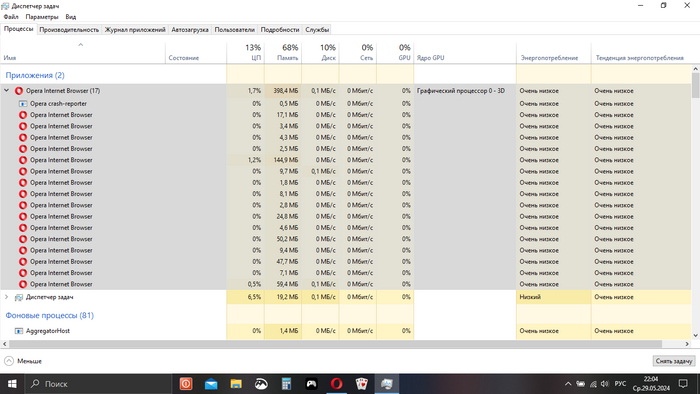Viewport: 700px width, 394px height.
Task: Open the game controller app in the taskbar
Action: pyautogui.click(x=312, y=384)
